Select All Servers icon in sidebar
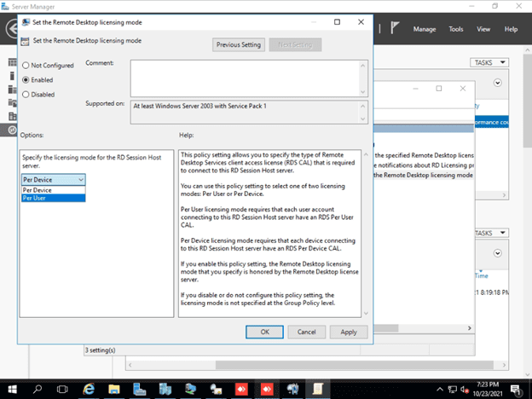The height and width of the screenshot is (399, 532). pyautogui.click(x=12, y=90)
